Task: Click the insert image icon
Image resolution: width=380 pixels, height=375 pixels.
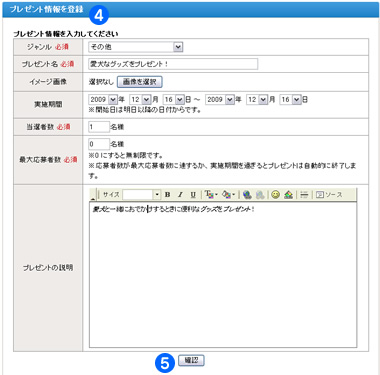Action: click(288, 195)
